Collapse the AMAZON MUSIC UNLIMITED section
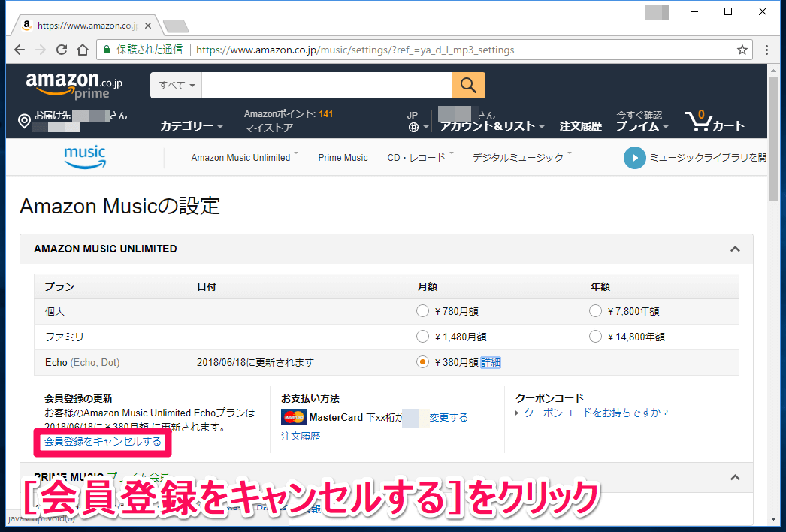This screenshot has height=532, width=786. [x=735, y=249]
